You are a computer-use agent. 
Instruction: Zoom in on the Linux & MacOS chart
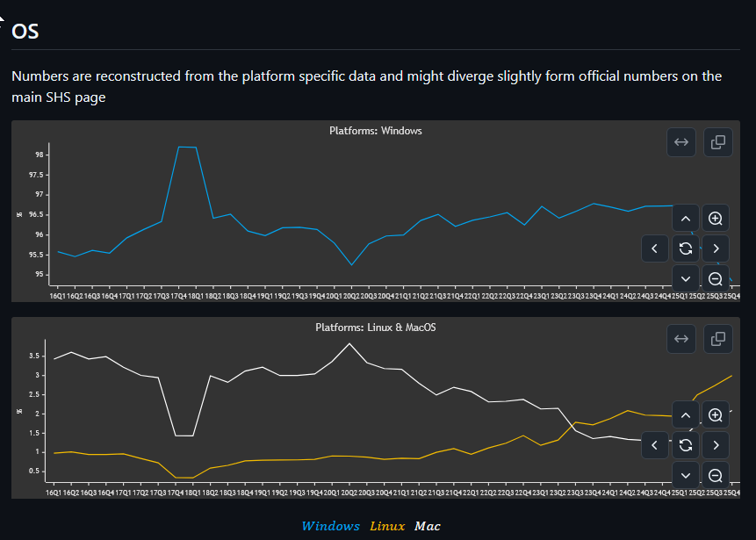716,414
